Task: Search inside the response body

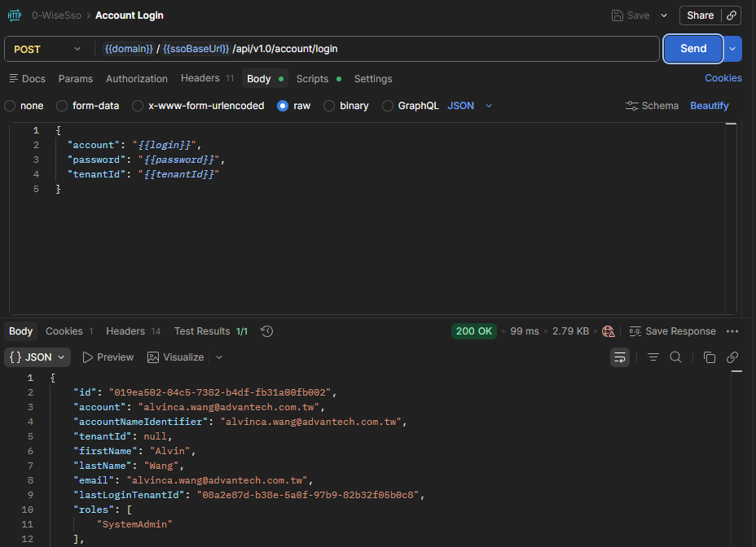Action: click(x=675, y=357)
